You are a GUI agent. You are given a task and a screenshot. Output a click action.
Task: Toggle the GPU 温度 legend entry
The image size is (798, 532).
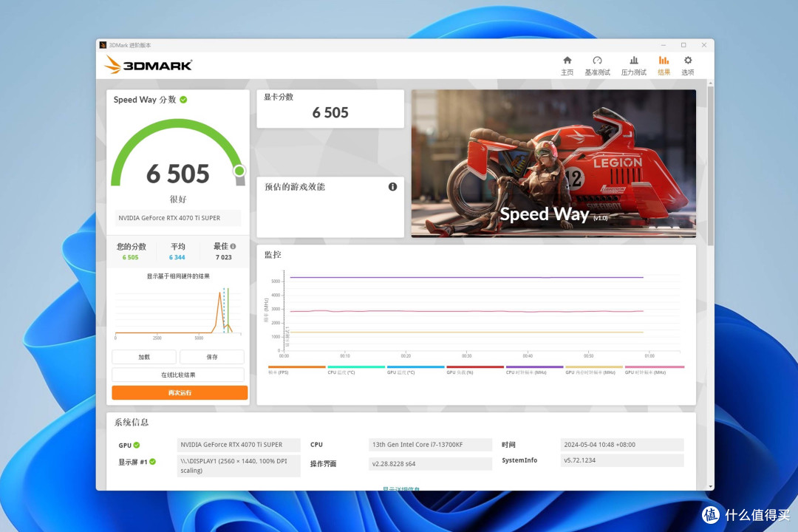pyautogui.click(x=416, y=369)
